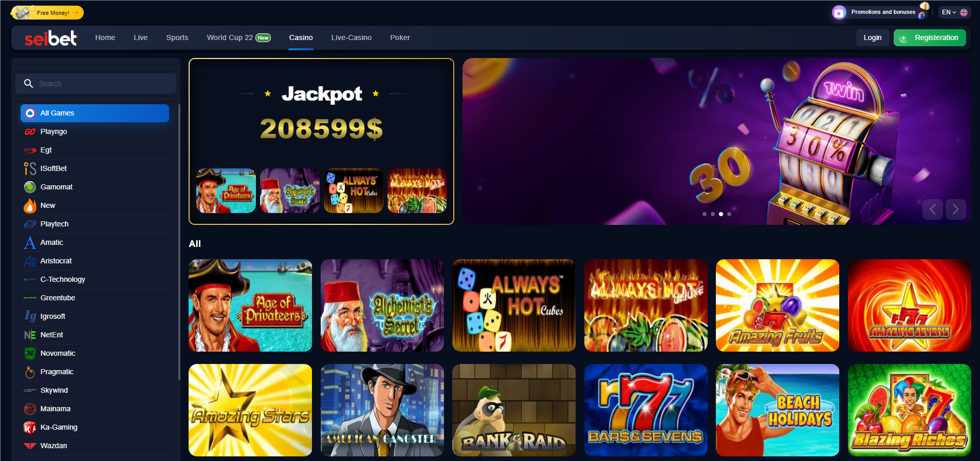
Task: Click the Login button
Action: tap(872, 37)
